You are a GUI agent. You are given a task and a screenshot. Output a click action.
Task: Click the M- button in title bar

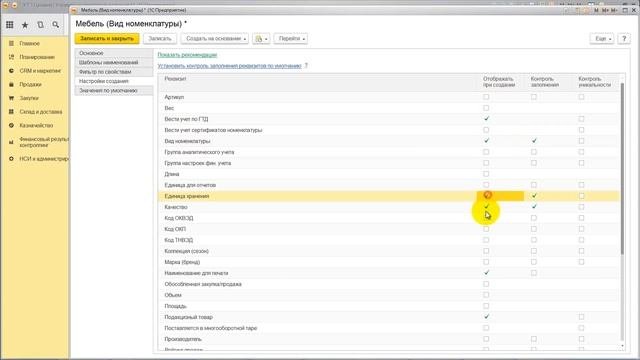point(614,10)
